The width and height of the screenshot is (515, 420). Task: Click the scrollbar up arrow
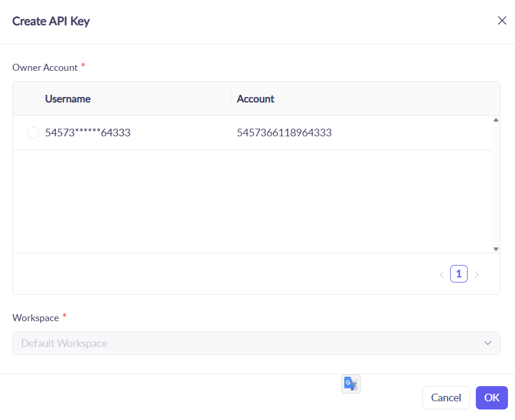495,119
